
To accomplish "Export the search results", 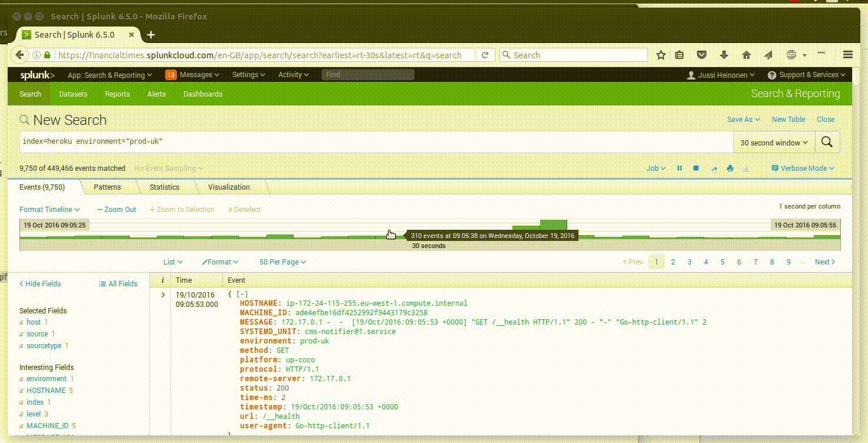I will [747, 168].
